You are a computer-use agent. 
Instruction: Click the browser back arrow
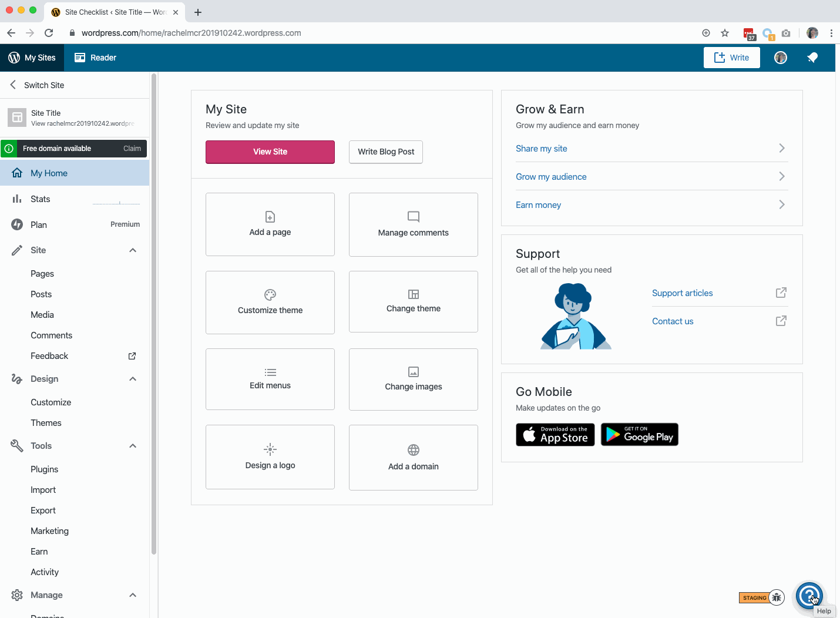coord(11,33)
